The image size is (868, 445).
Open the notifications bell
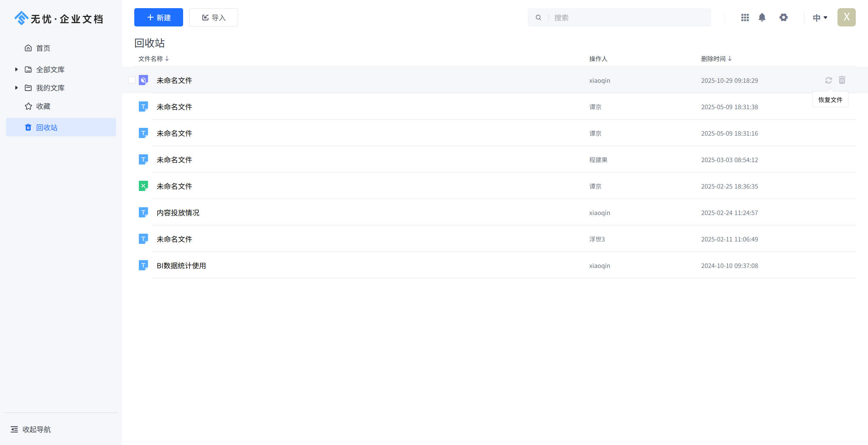(x=762, y=18)
